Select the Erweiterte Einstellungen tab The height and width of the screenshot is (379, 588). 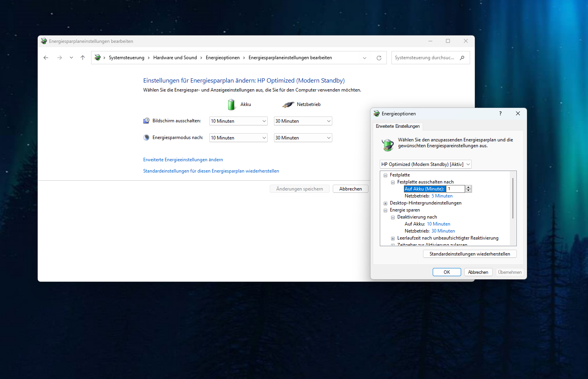tap(398, 126)
